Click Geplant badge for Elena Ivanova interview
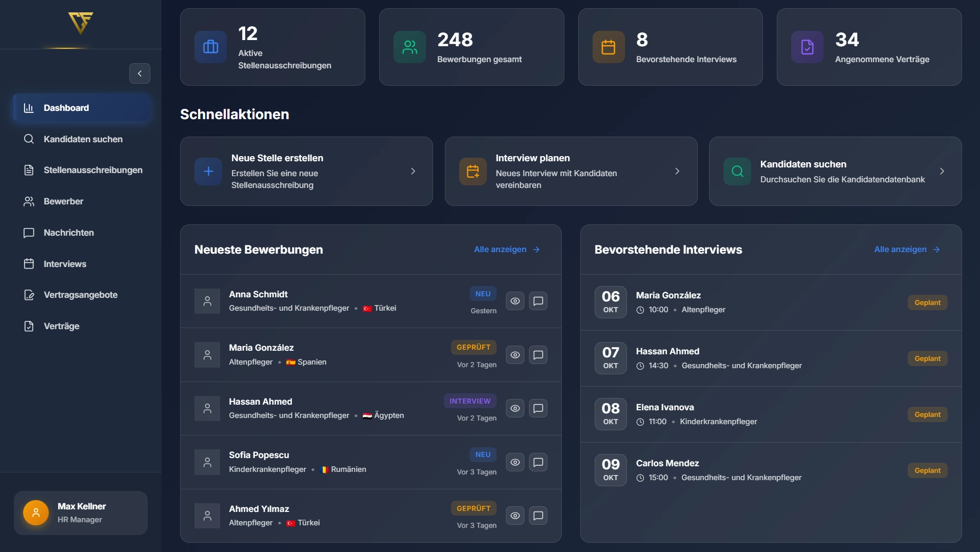 click(927, 415)
